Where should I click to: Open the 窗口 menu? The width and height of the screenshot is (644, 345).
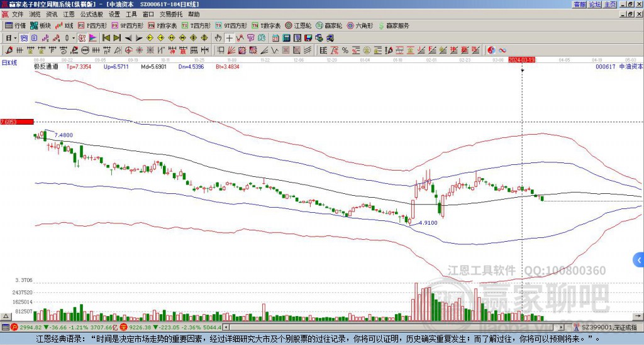coord(148,14)
